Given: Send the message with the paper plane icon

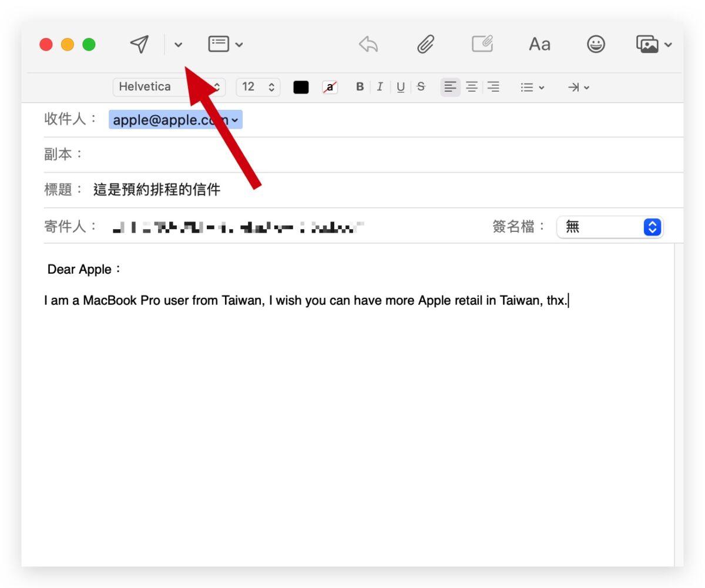Looking at the screenshot, I should pos(139,44).
